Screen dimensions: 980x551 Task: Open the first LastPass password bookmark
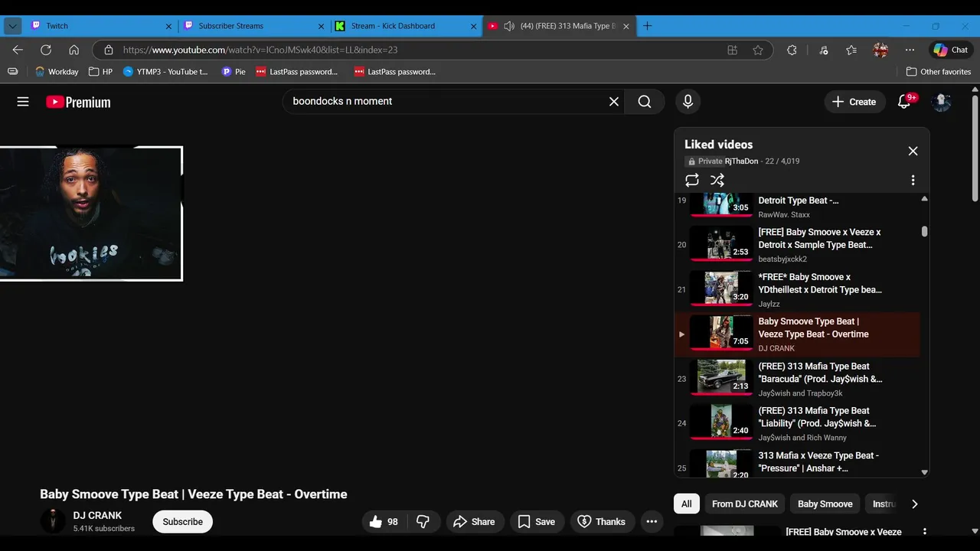point(297,72)
